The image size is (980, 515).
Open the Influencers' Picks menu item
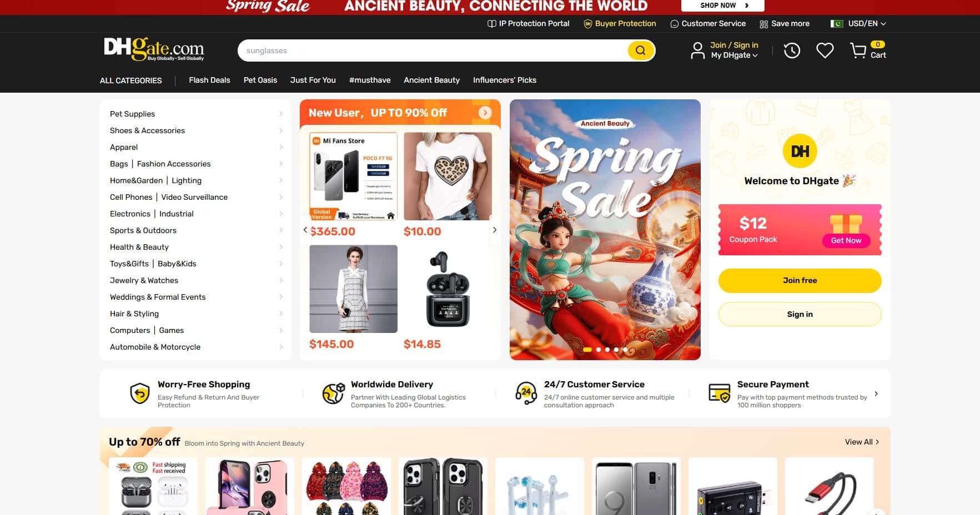504,80
